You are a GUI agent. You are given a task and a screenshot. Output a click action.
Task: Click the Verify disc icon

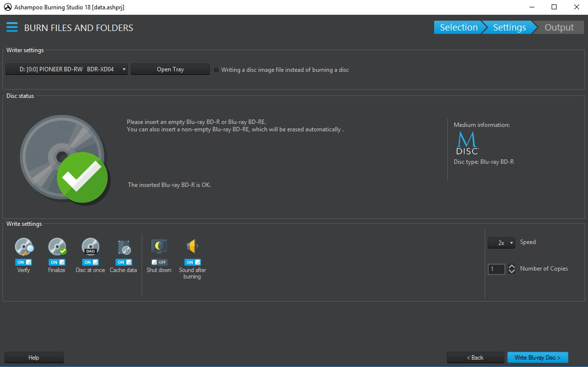point(24,247)
